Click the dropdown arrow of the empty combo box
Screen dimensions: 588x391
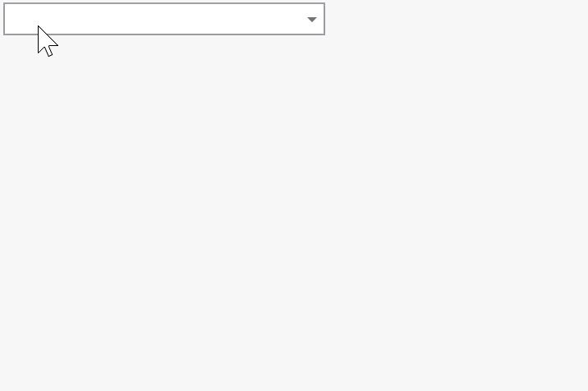point(311,20)
